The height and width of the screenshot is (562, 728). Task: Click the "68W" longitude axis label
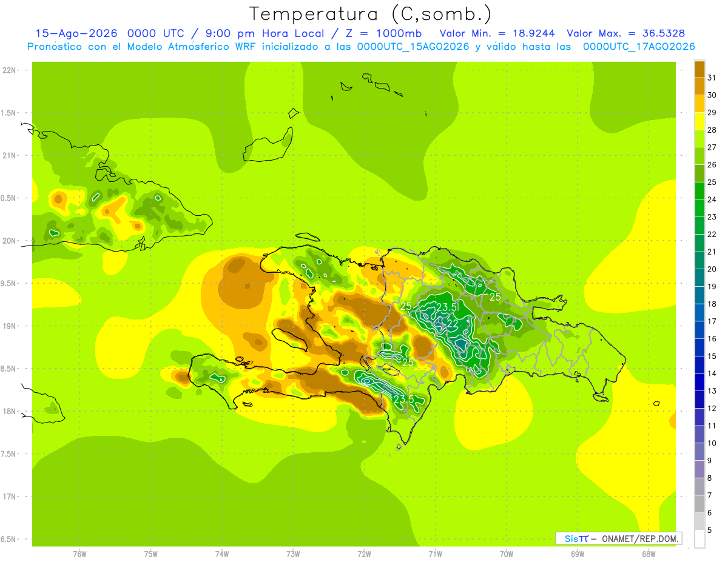[x=649, y=554]
